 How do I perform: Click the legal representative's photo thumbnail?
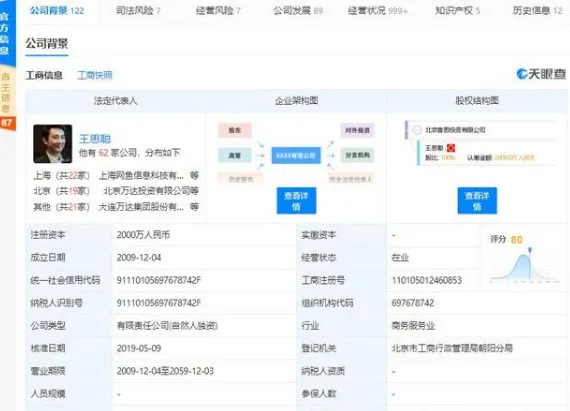[x=53, y=144]
